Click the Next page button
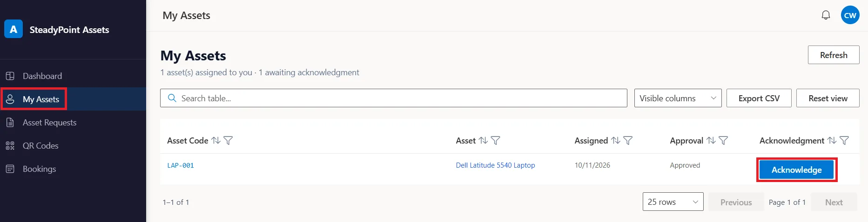 pos(834,202)
